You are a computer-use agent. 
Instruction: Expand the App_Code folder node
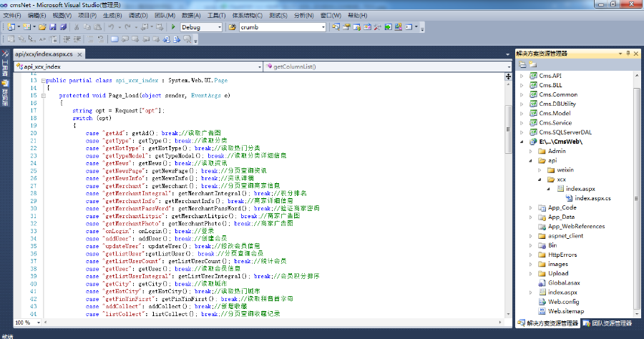(530, 207)
